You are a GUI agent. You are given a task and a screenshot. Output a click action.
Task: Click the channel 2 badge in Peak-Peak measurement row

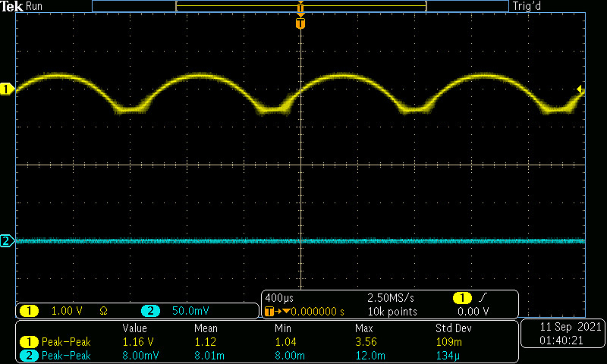[x=29, y=356]
